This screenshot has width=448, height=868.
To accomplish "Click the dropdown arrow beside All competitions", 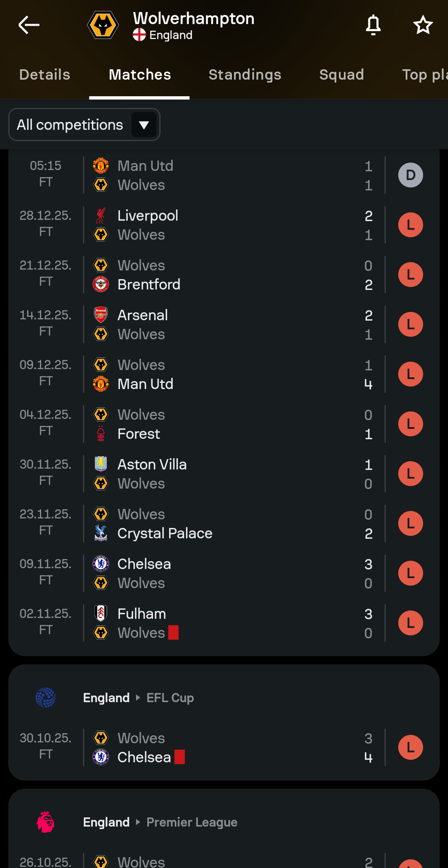I will (144, 125).
